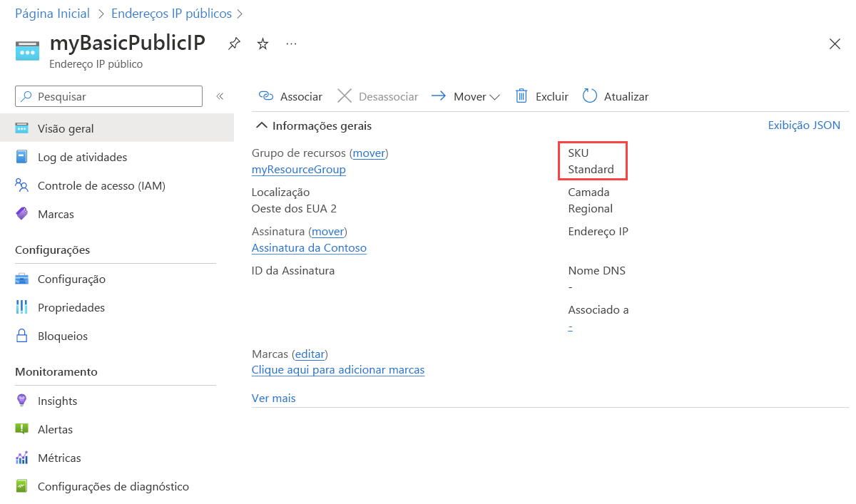Refresh page with the Atualizar button
This screenshot has height=504, width=856.
[615, 96]
